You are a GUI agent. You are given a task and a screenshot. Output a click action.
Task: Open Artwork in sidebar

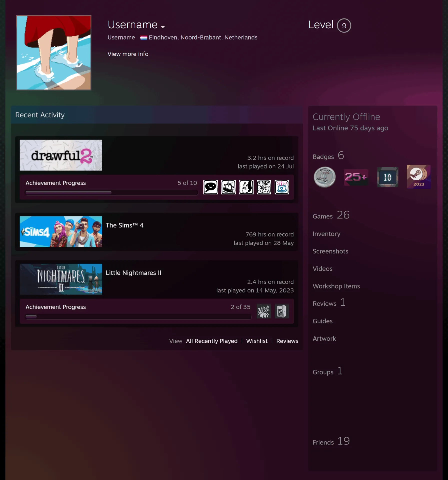pyautogui.click(x=324, y=338)
